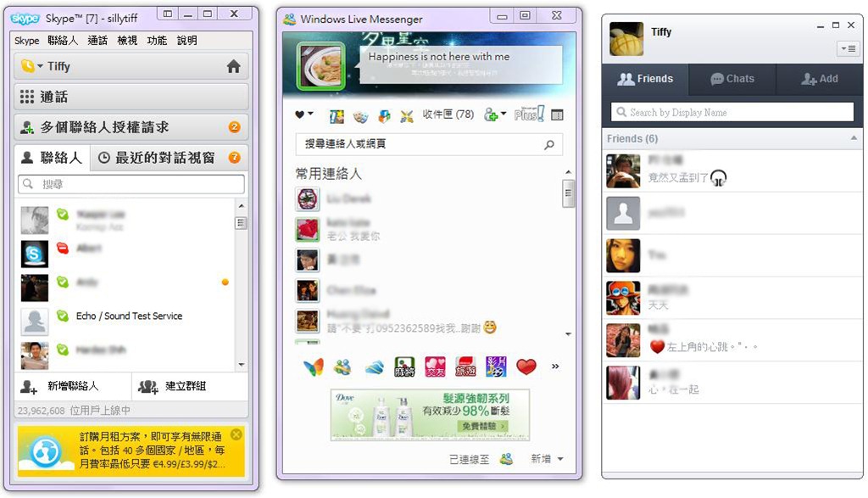Viewport: 868px width, 498px height.
Task: Click the Messenger people icon in bottom tab row
Action: coord(342,367)
